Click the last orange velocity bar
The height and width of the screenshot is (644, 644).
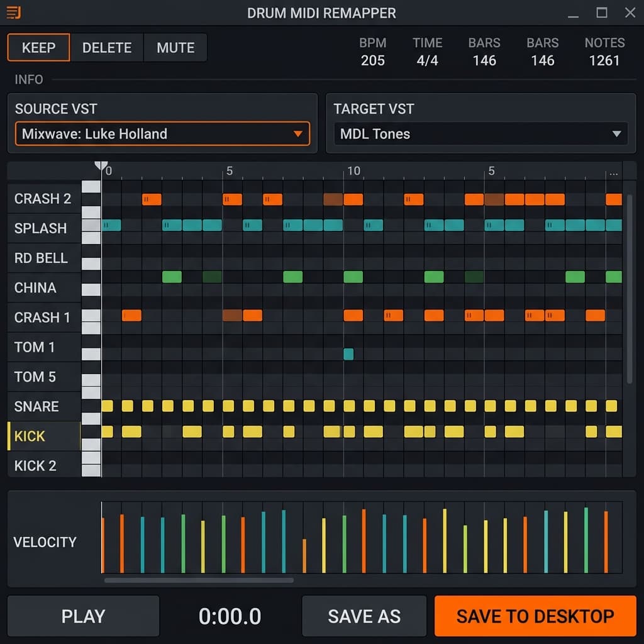click(606, 541)
